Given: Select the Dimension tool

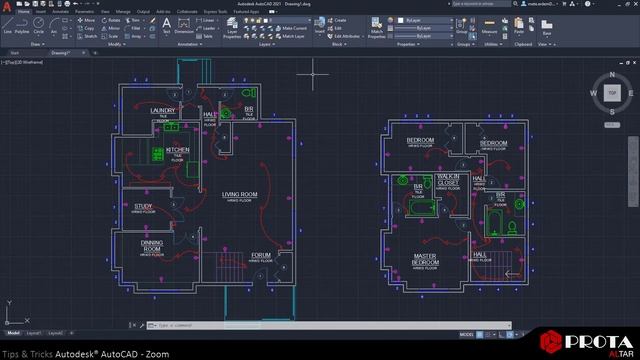Looking at the screenshot, I should coord(184,25).
